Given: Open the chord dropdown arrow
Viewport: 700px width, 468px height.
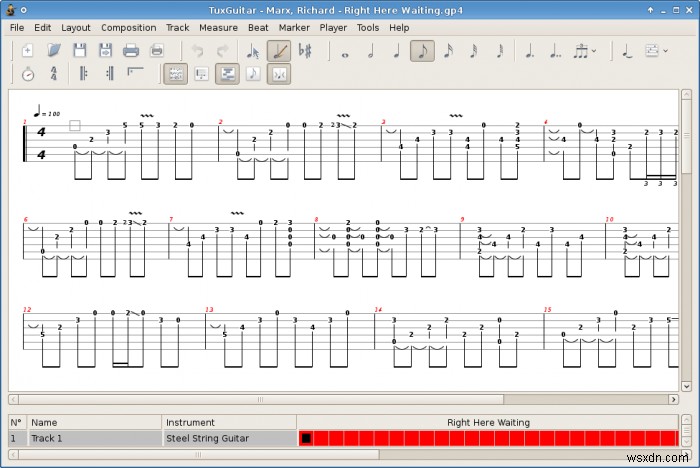Looking at the screenshot, I should [x=666, y=51].
